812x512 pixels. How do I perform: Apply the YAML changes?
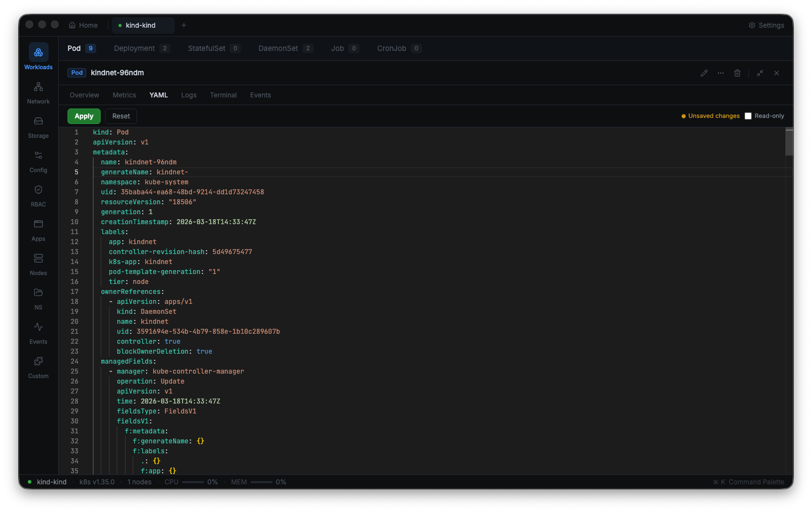(84, 116)
